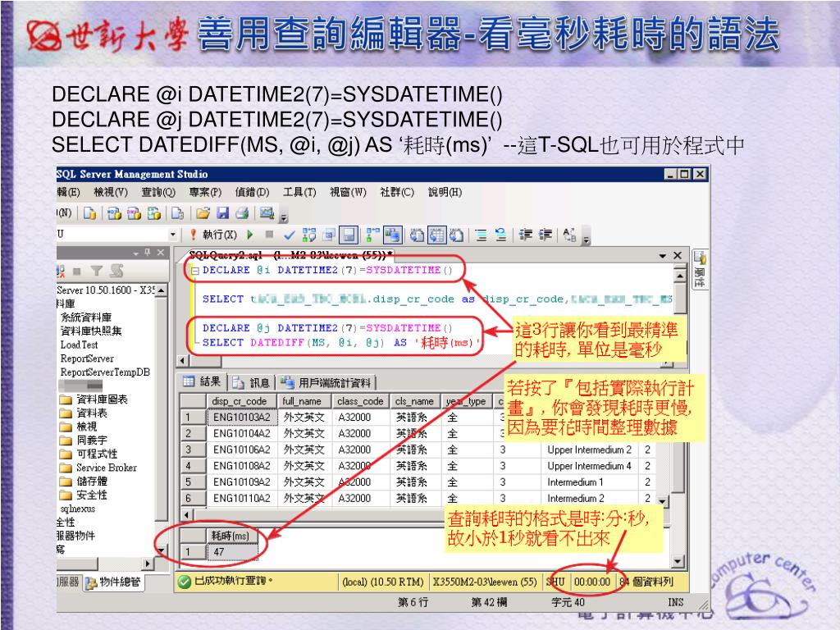The height and width of the screenshot is (630, 840).
Task: Open the 說明(H) menu
Action: [x=445, y=192]
